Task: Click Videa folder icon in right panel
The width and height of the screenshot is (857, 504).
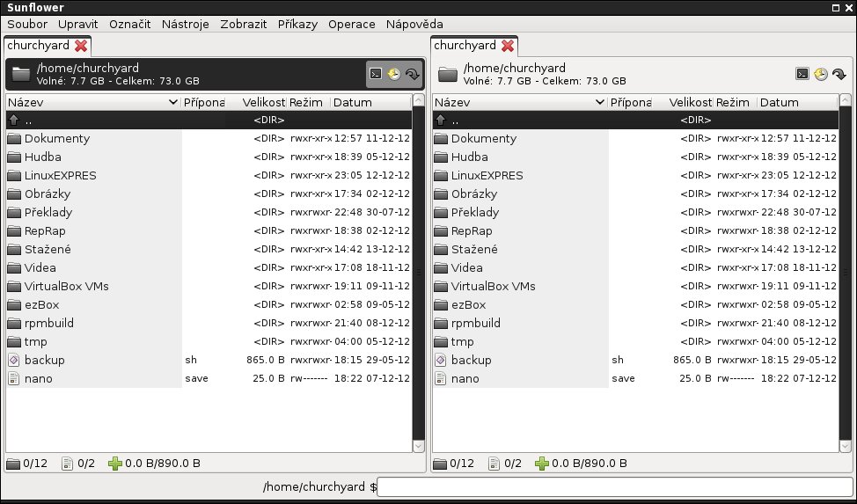Action: pyautogui.click(x=441, y=268)
